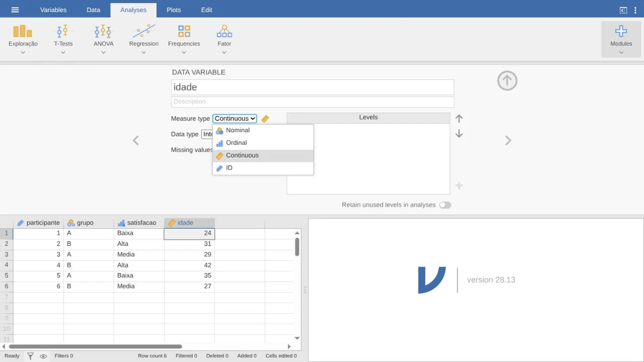The height and width of the screenshot is (362, 644).
Task: Click the horizontal scrollbar of data grid
Action: click(x=96, y=346)
